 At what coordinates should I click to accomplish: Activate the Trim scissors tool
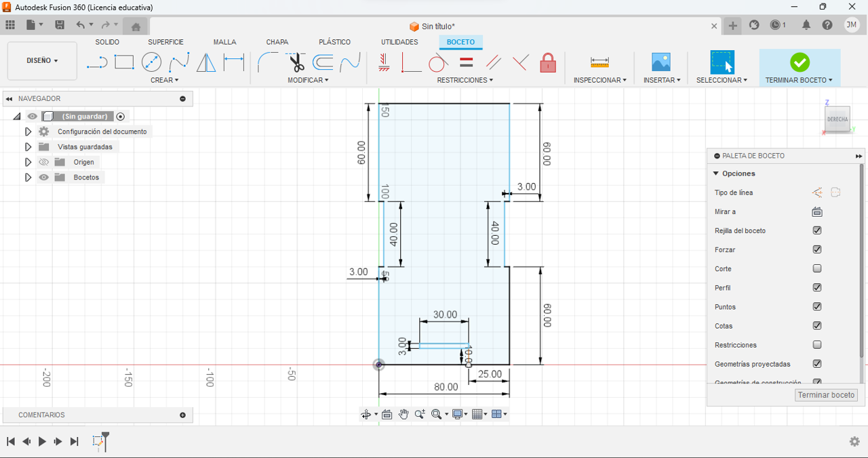(x=296, y=63)
